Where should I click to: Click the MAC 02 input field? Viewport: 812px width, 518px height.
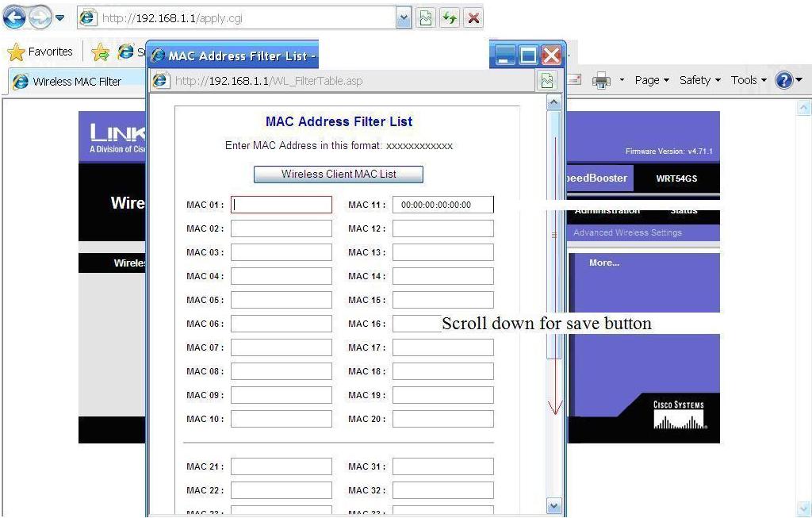tap(282, 228)
